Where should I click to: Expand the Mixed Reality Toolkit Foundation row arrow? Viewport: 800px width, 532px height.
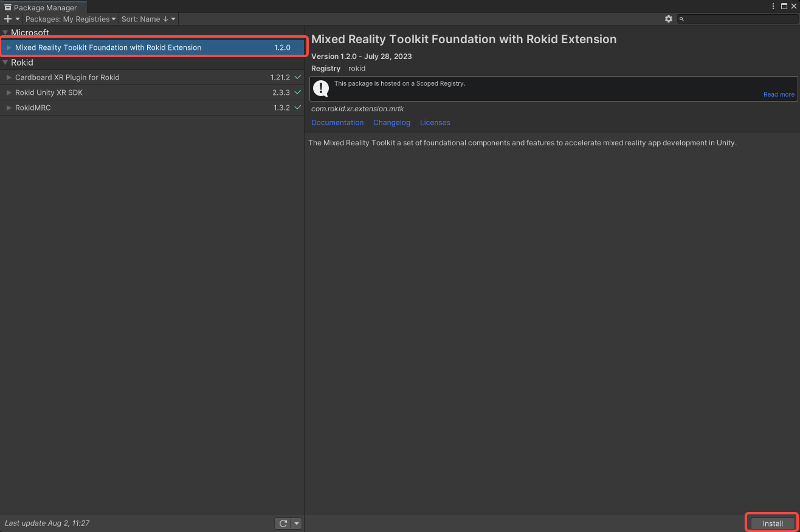[9, 47]
